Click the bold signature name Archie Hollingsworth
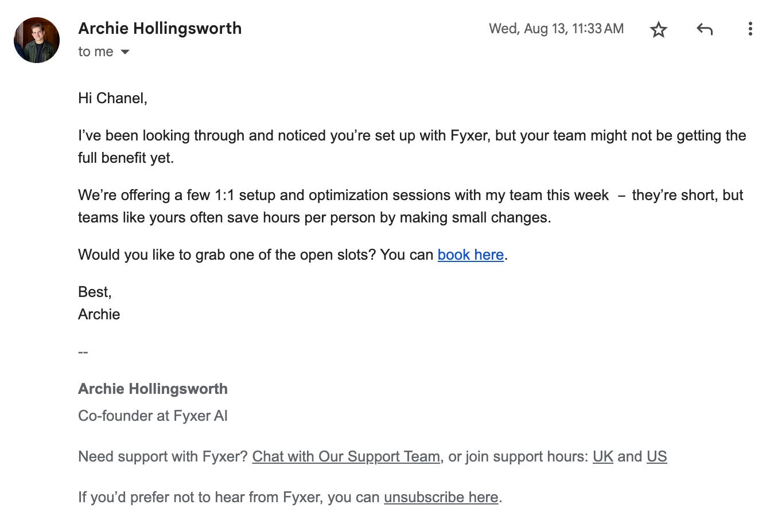Screen dimensions: 770x532 (153, 389)
